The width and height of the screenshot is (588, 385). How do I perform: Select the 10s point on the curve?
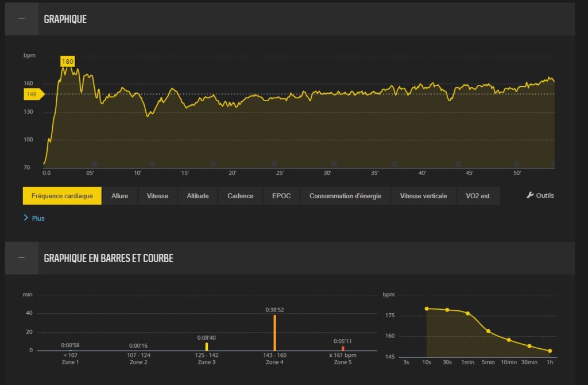[x=427, y=309]
